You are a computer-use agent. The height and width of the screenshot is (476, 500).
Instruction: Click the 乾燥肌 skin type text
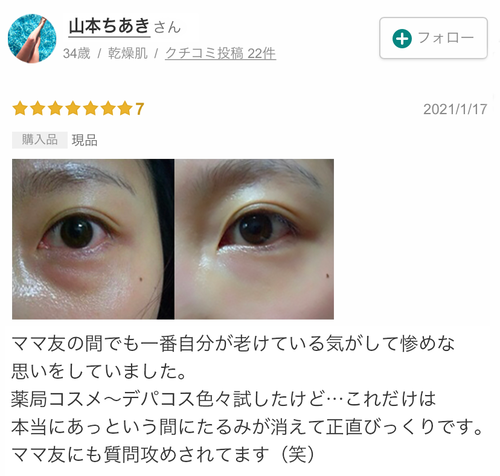128,53
